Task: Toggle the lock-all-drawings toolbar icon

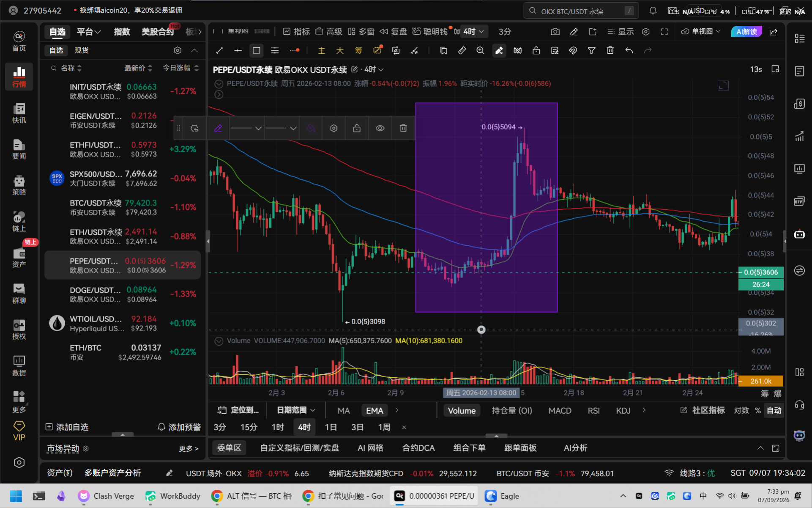Action: tap(536, 50)
